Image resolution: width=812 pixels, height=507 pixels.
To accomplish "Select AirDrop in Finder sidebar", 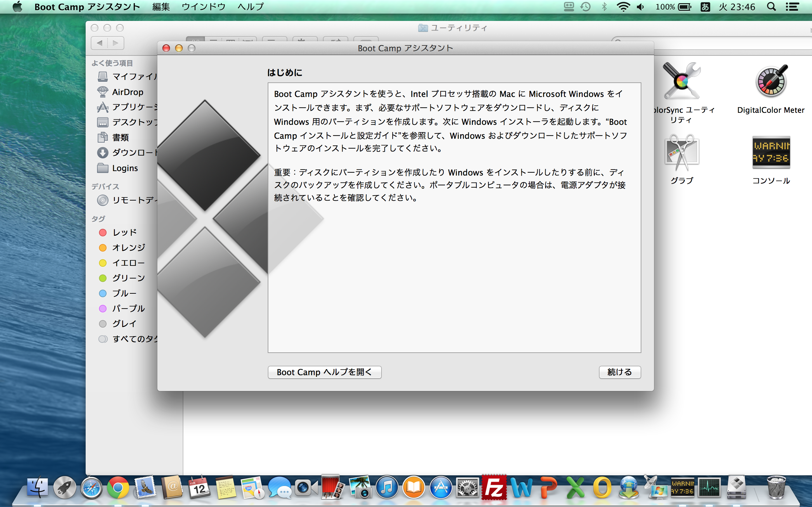I will (x=128, y=92).
